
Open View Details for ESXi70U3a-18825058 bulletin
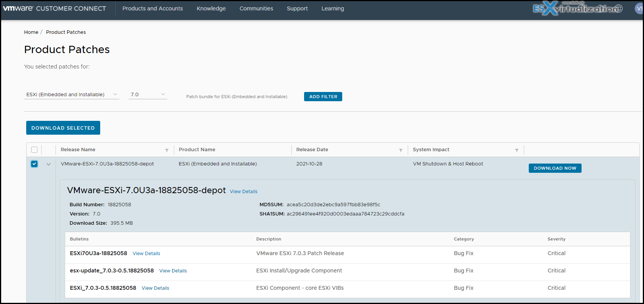point(146,254)
